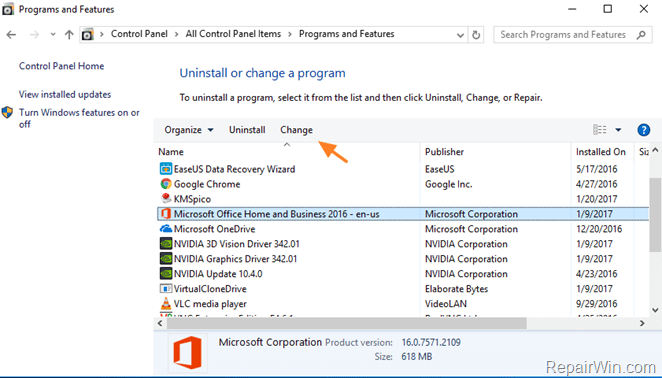Image resolution: width=662 pixels, height=378 pixels.
Task: Select the Programs and Features breadcrumb
Action: point(347,34)
